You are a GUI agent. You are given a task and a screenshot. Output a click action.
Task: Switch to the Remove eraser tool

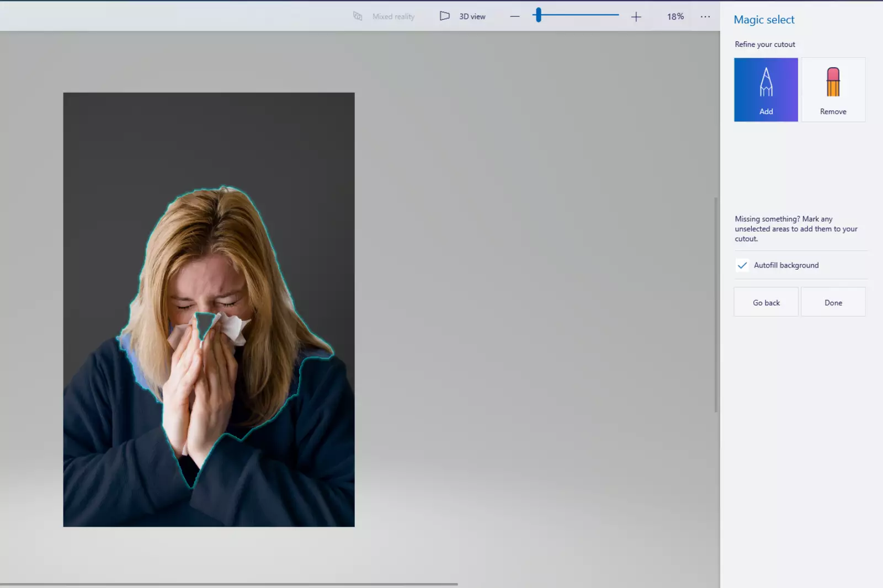point(833,89)
